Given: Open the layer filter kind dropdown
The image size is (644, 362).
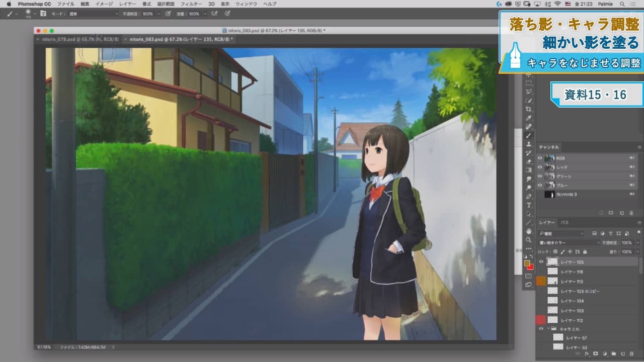Looking at the screenshot, I should [x=561, y=233].
